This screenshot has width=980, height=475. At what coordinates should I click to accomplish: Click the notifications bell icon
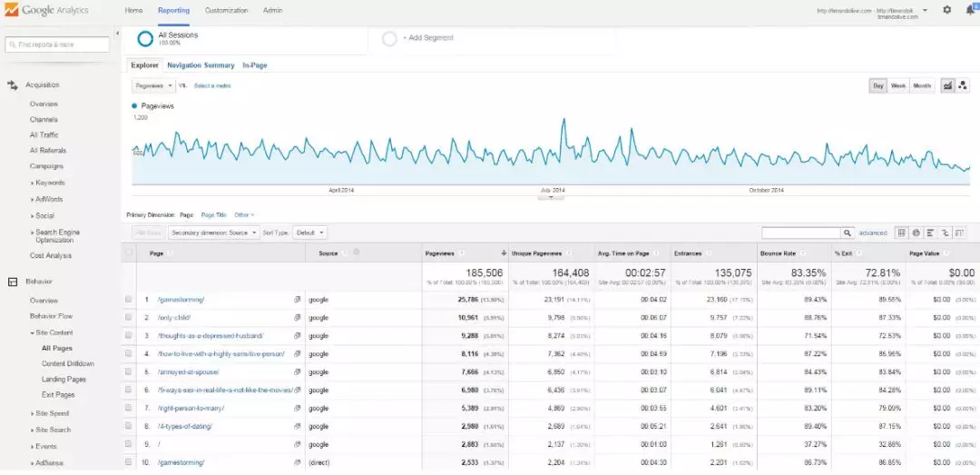970,10
